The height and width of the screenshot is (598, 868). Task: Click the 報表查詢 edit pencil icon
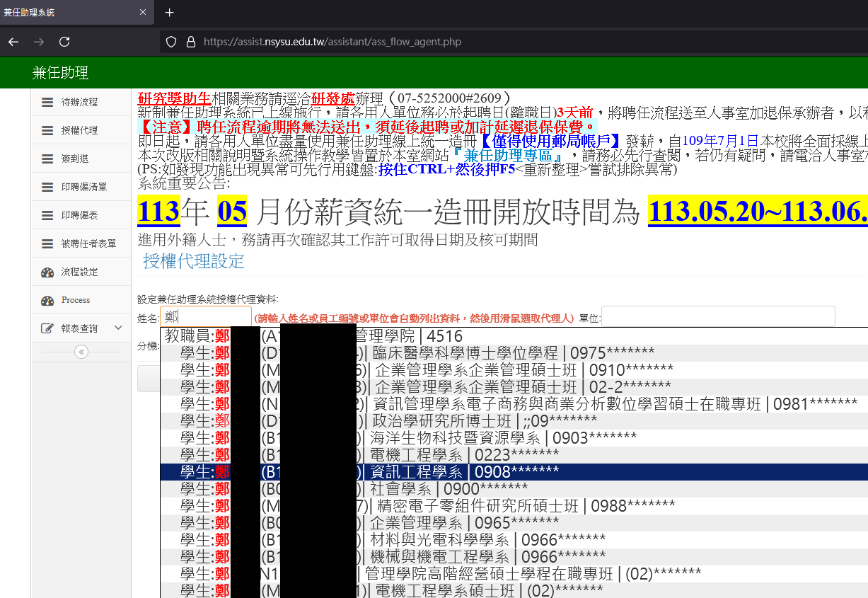(47, 328)
